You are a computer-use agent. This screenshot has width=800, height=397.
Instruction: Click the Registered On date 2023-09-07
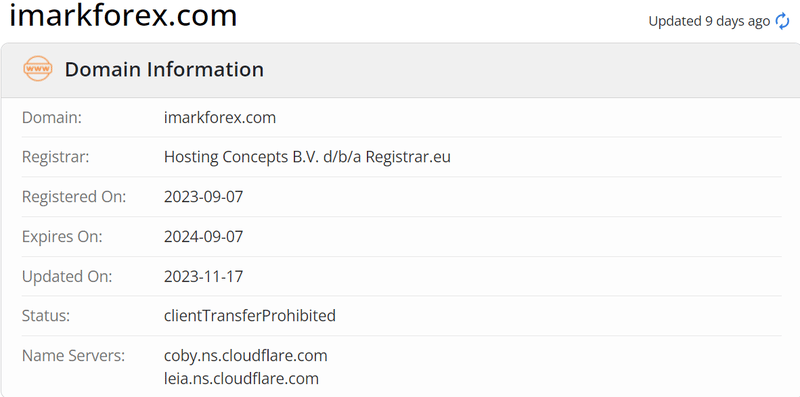pyautogui.click(x=204, y=197)
